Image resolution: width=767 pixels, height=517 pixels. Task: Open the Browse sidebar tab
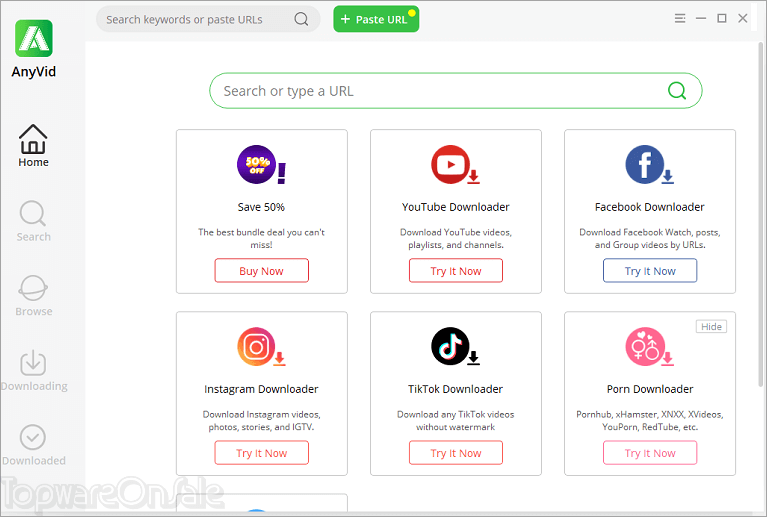point(33,295)
